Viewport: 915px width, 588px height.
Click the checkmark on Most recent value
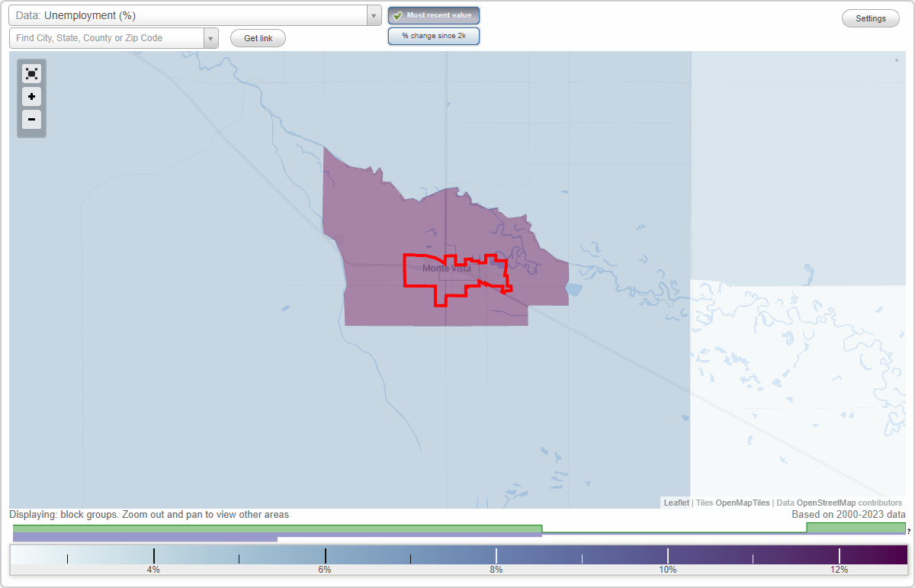397,15
